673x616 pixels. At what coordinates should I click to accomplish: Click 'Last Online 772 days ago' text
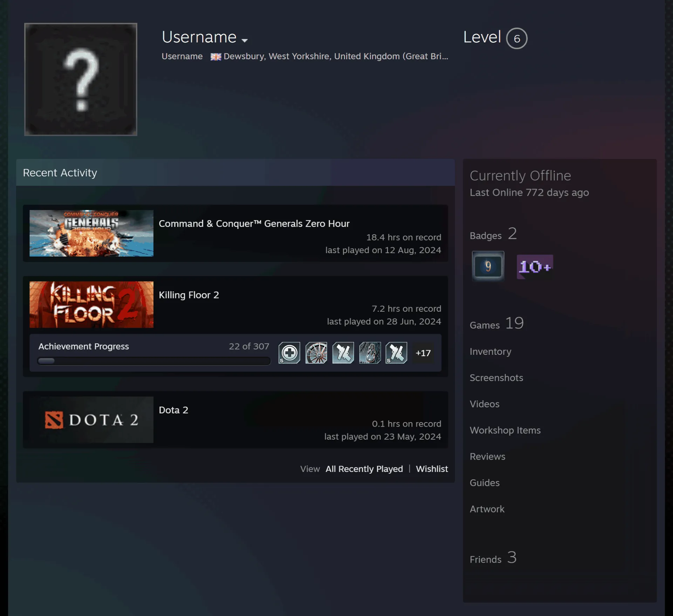pyautogui.click(x=529, y=192)
